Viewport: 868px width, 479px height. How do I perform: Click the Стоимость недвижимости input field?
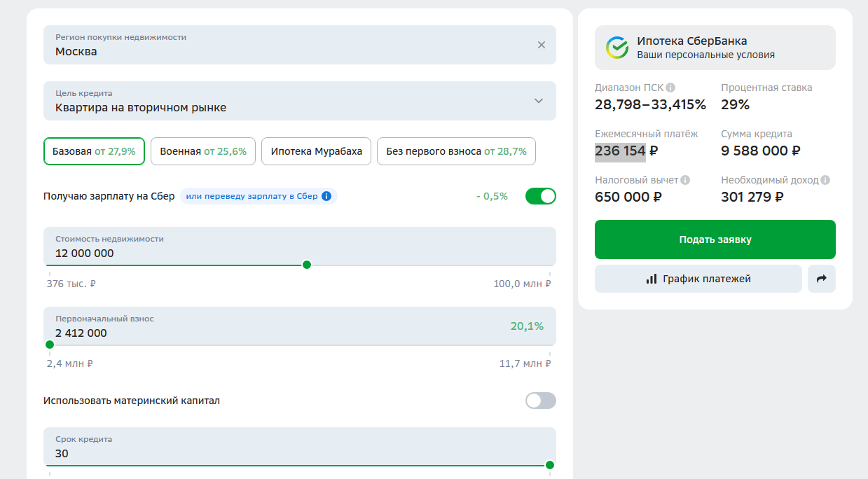coord(300,247)
